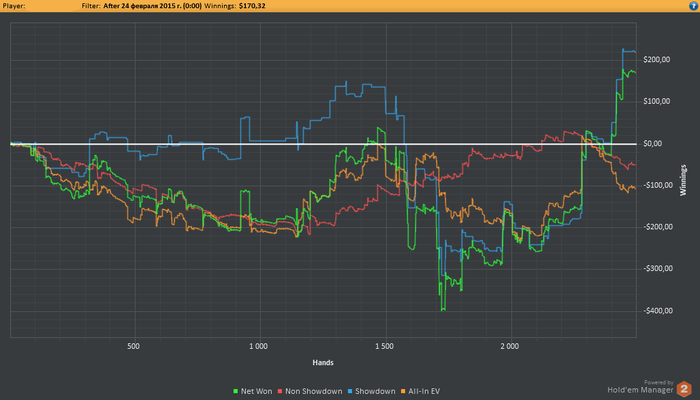Click the -$400,00 y-axis label
This screenshot has width=700, height=400.
tap(657, 311)
